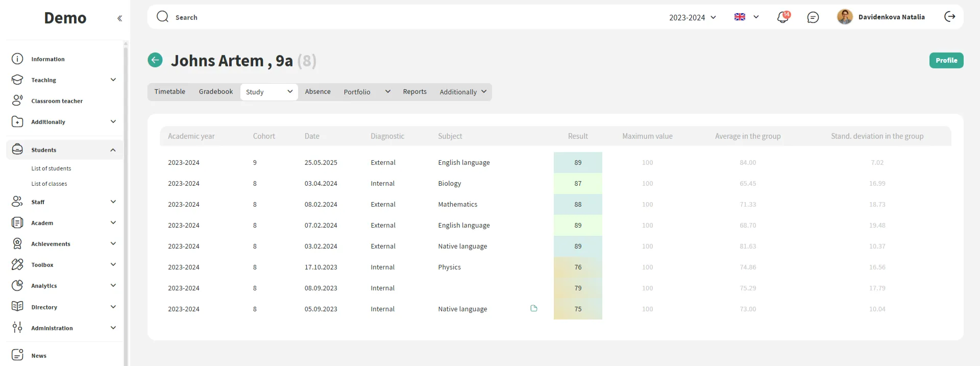Switch to the Absence tab
The width and height of the screenshot is (980, 366).
coord(317,92)
